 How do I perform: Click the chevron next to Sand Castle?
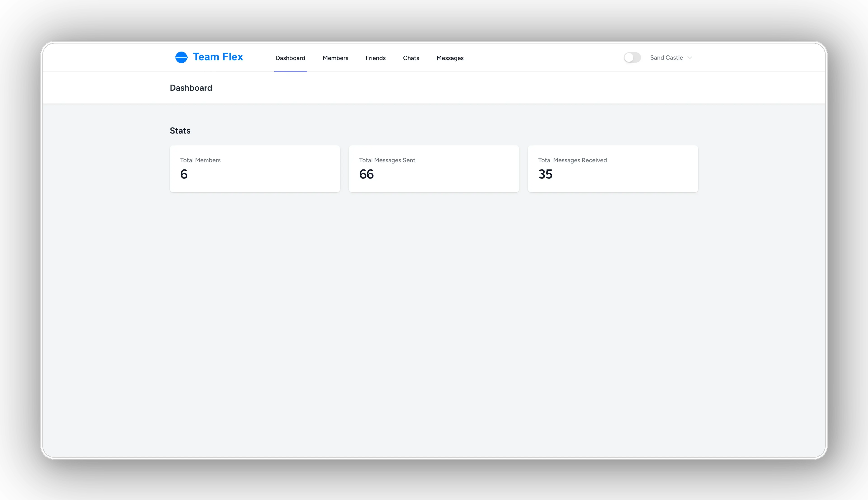pyautogui.click(x=690, y=58)
